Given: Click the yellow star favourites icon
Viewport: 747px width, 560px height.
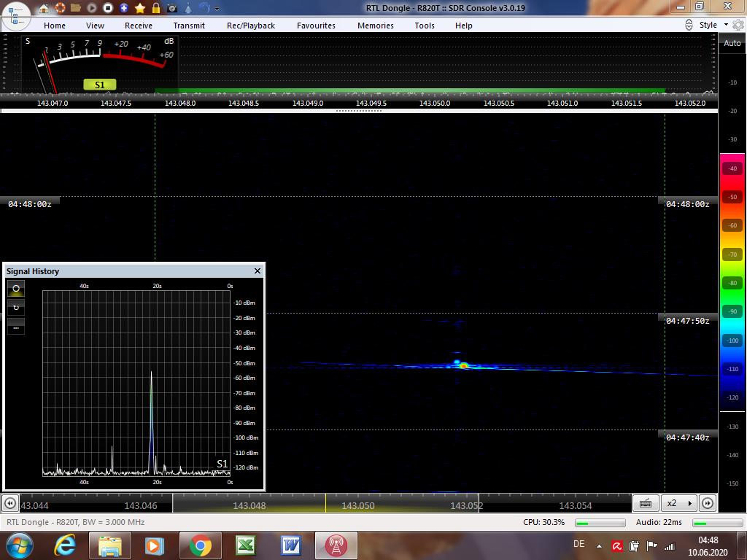Looking at the screenshot, I should tap(140, 8).
